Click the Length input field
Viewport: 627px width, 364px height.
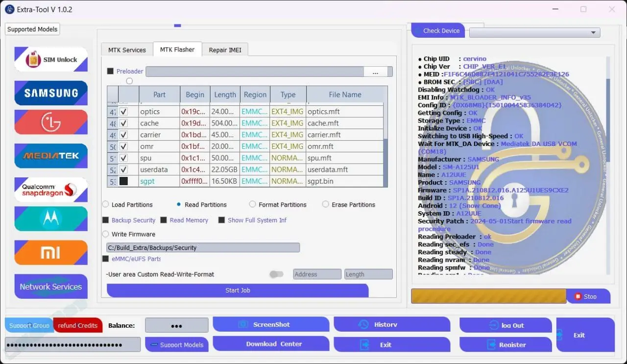point(368,274)
